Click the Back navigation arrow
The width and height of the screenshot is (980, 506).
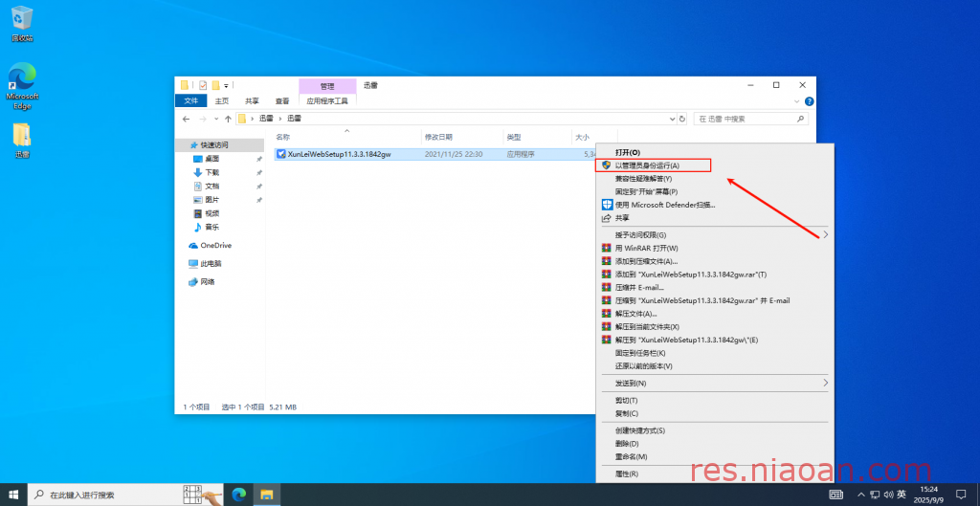point(186,119)
